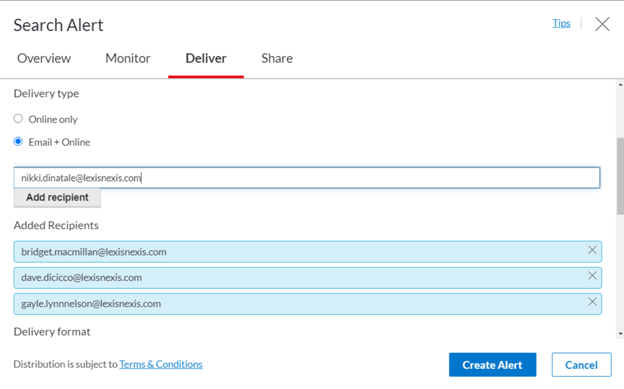624x389 pixels.
Task: Open the Terms & Conditions link
Action: [161, 364]
